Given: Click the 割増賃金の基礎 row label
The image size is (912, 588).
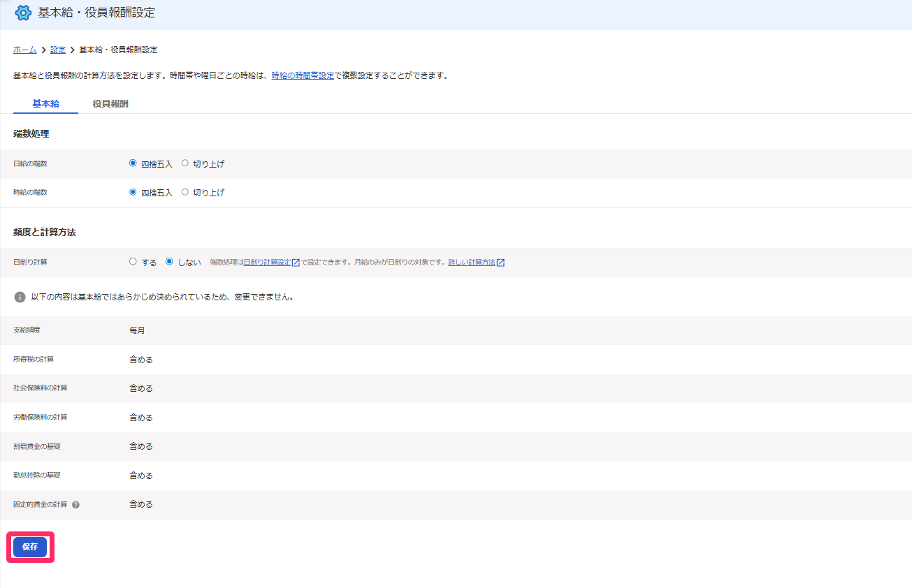Looking at the screenshot, I should [x=37, y=446].
